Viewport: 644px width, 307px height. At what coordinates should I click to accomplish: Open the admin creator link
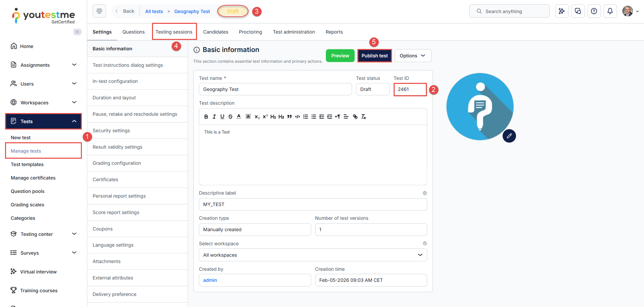210,280
